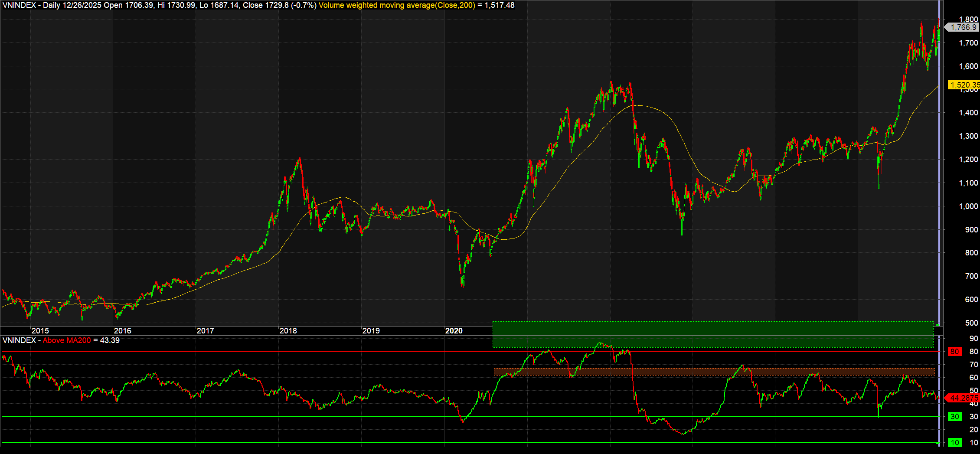Click the yellow 1,520.35 moving average marker

(964, 85)
